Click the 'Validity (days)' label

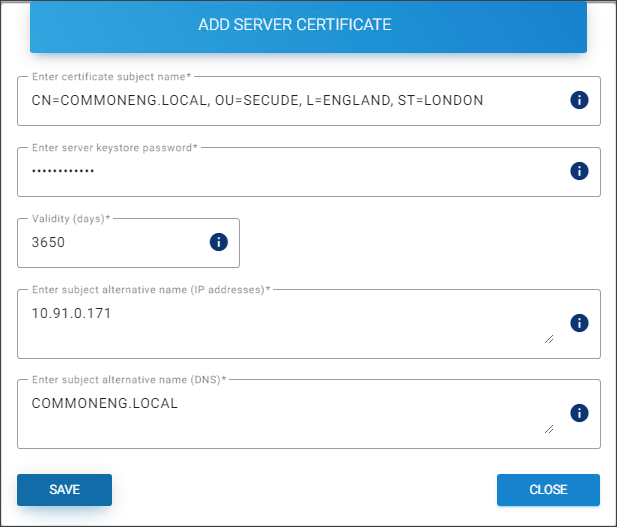click(x=71, y=218)
